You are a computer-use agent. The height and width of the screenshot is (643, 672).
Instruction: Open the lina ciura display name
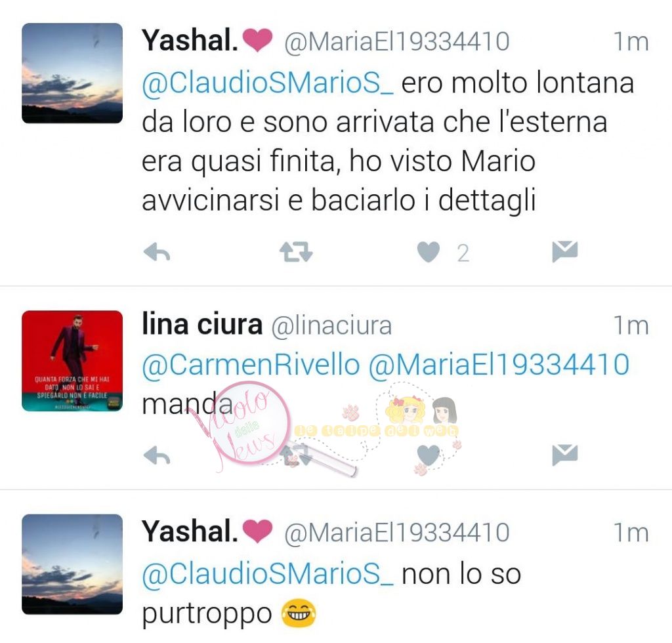[202, 324]
